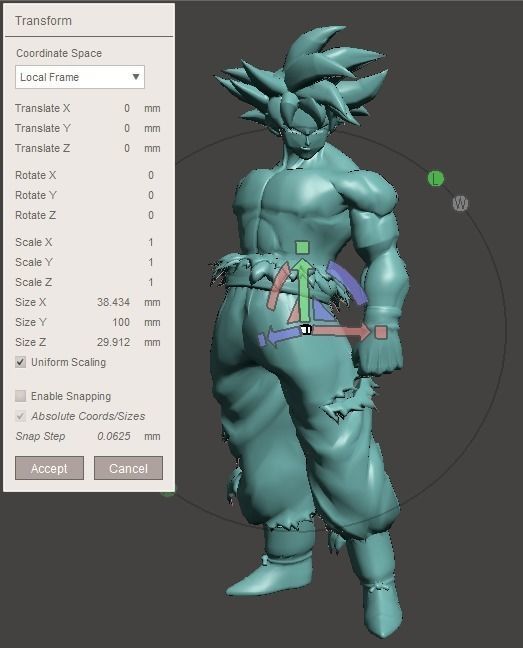Click the Rotate X value field
This screenshot has width=523, height=648.
point(151,175)
